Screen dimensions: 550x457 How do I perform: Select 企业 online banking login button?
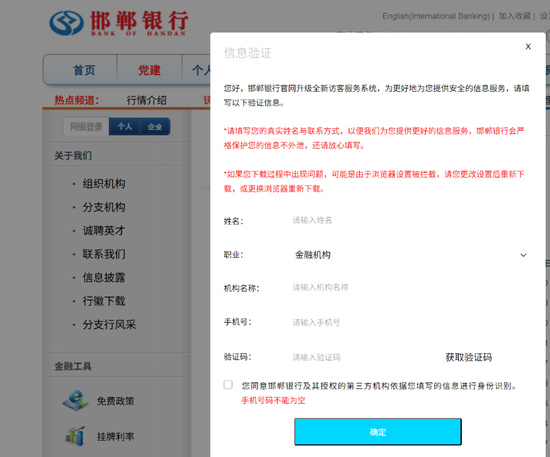(155, 127)
